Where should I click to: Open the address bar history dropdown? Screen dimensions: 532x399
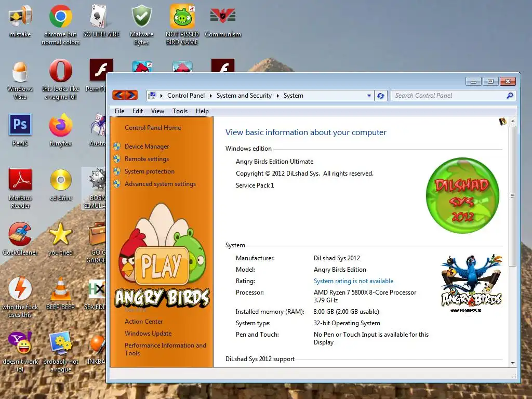coord(369,96)
